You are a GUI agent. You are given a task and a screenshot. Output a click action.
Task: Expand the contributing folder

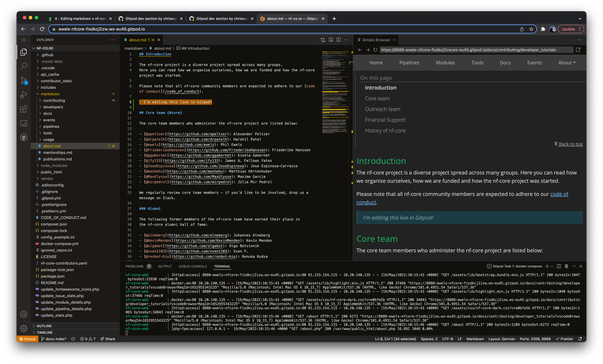[54, 100]
